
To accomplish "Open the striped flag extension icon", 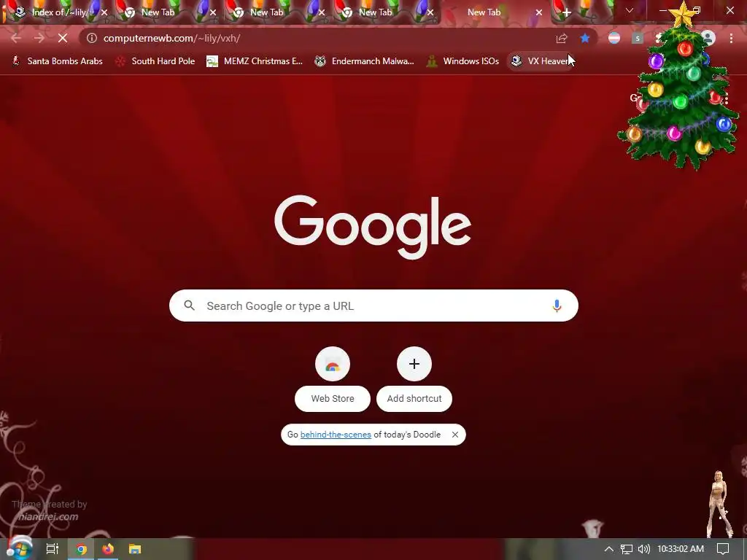I will pyautogui.click(x=614, y=38).
